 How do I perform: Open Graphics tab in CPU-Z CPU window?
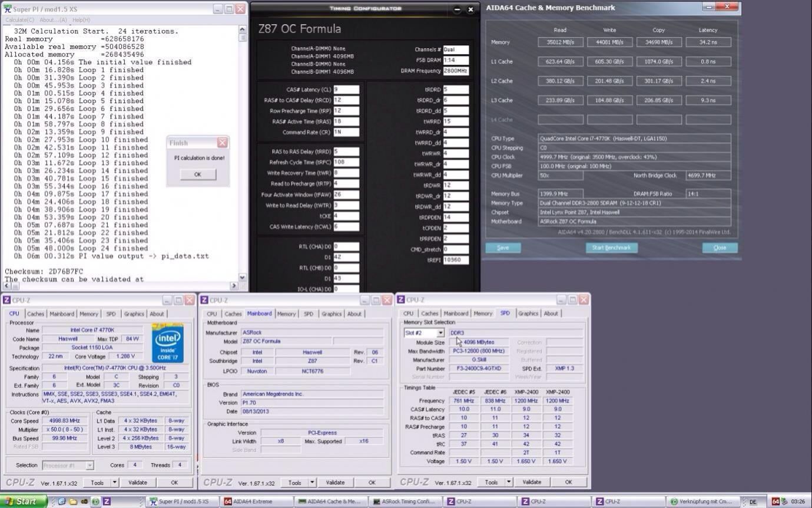(x=134, y=314)
